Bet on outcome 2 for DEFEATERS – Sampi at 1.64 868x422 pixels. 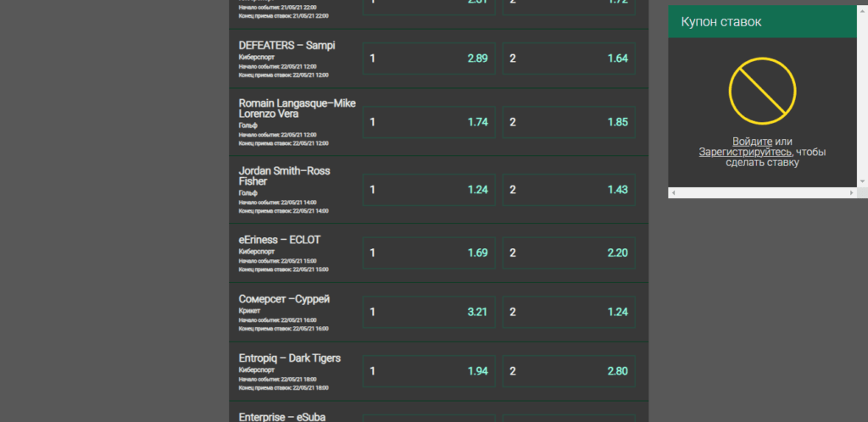pyautogui.click(x=569, y=58)
